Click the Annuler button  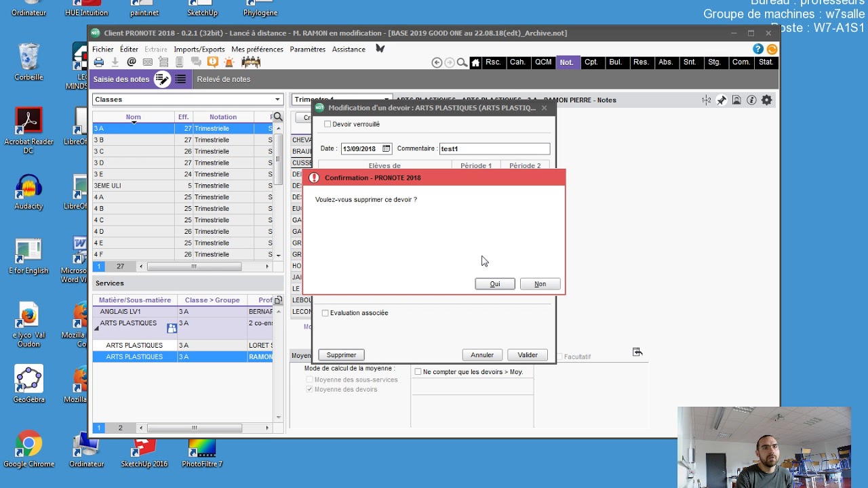point(482,354)
